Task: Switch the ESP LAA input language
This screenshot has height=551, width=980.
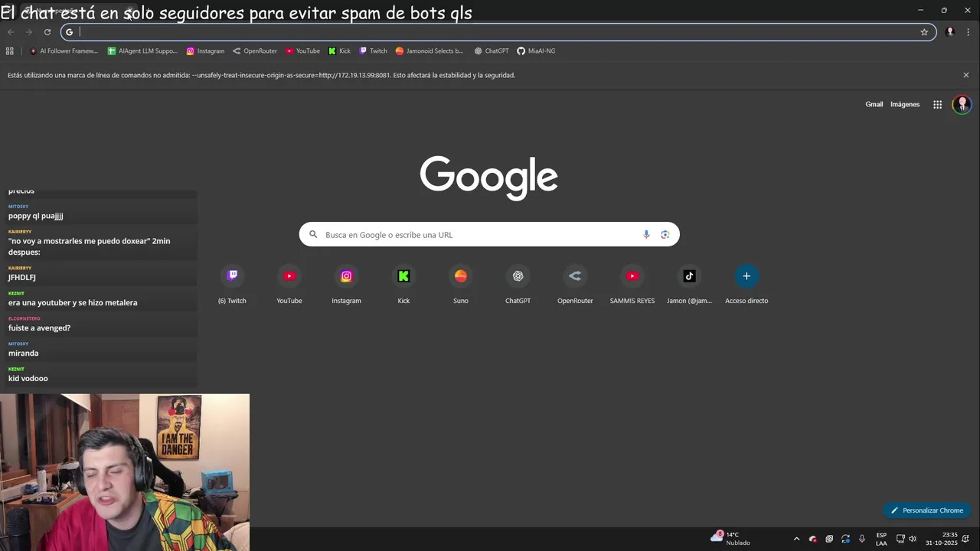Action: coord(881,539)
